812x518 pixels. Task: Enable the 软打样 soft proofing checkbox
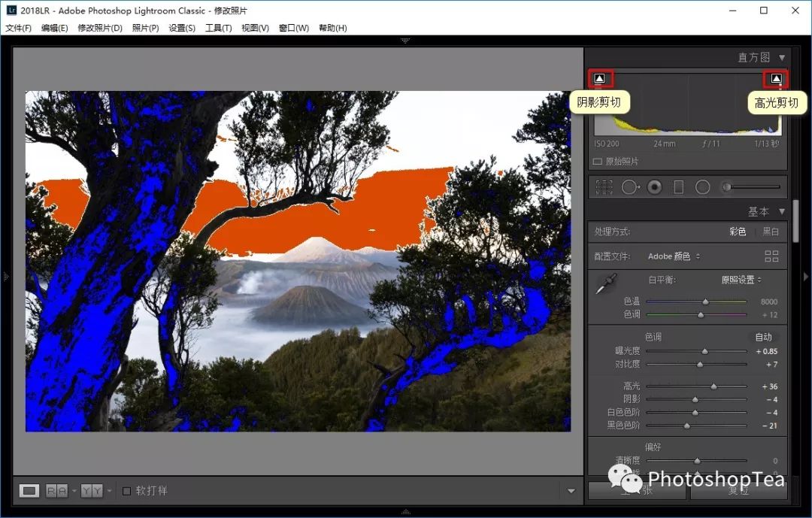[126, 490]
